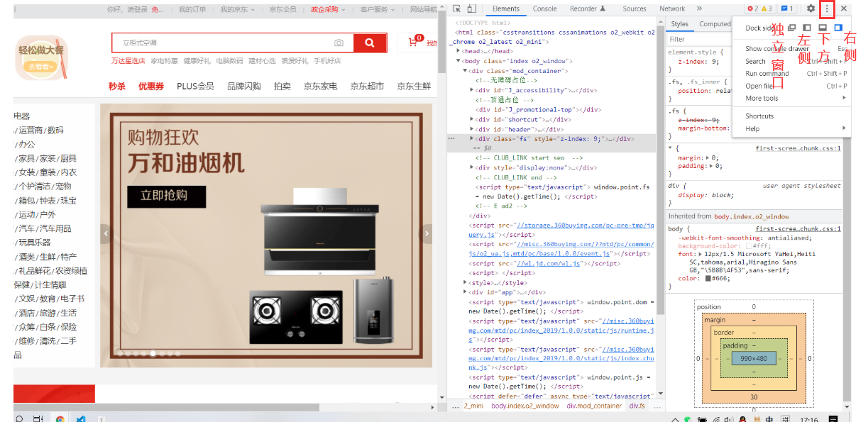Expand the div id shortcut node

click(x=472, y=120)
